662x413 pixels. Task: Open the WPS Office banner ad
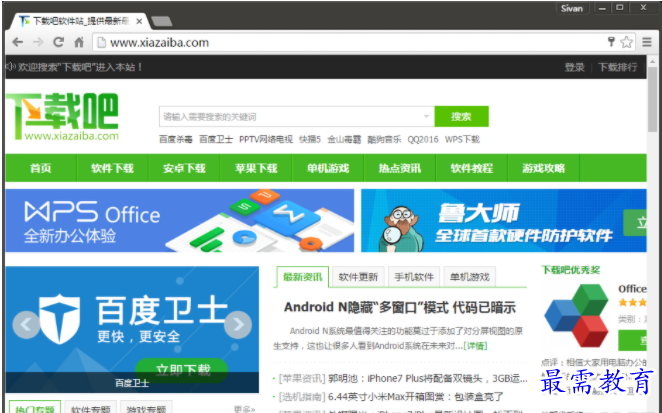180,220
